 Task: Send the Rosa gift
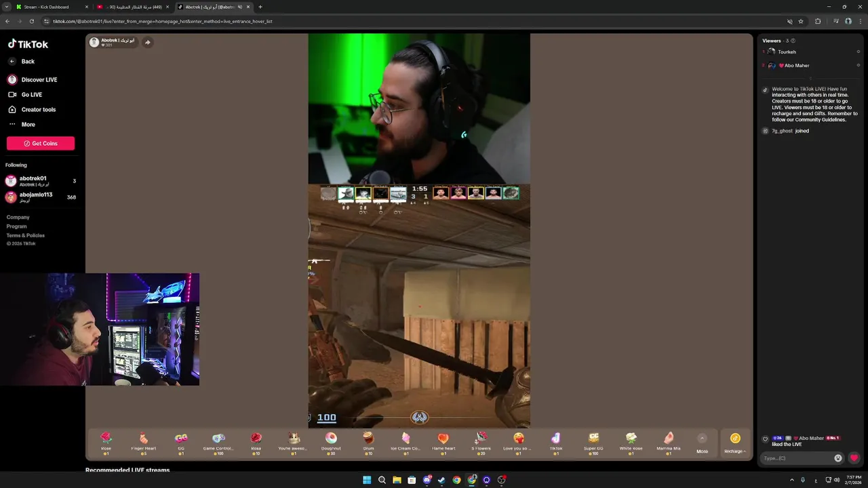(256, 443)
